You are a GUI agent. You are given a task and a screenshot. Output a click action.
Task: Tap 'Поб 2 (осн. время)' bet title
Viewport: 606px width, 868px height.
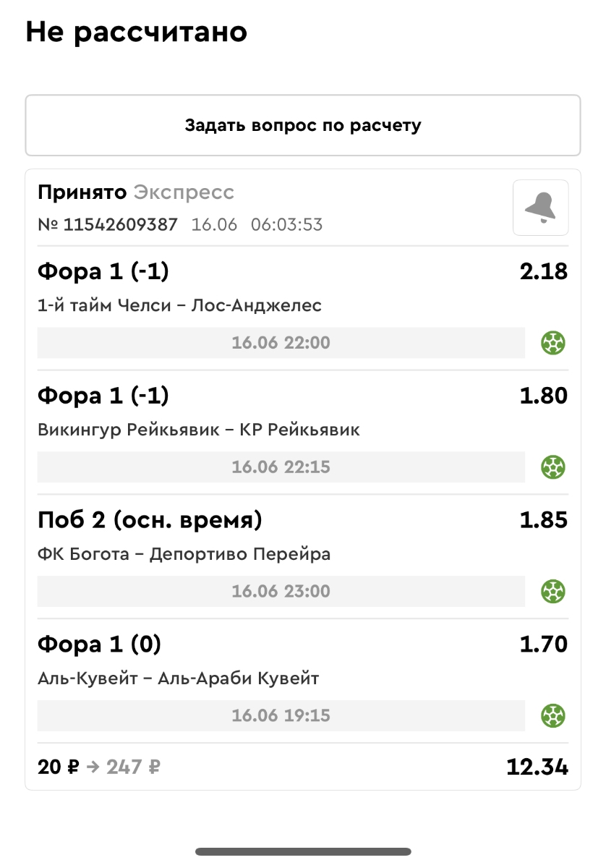click(x=150, y=520)
